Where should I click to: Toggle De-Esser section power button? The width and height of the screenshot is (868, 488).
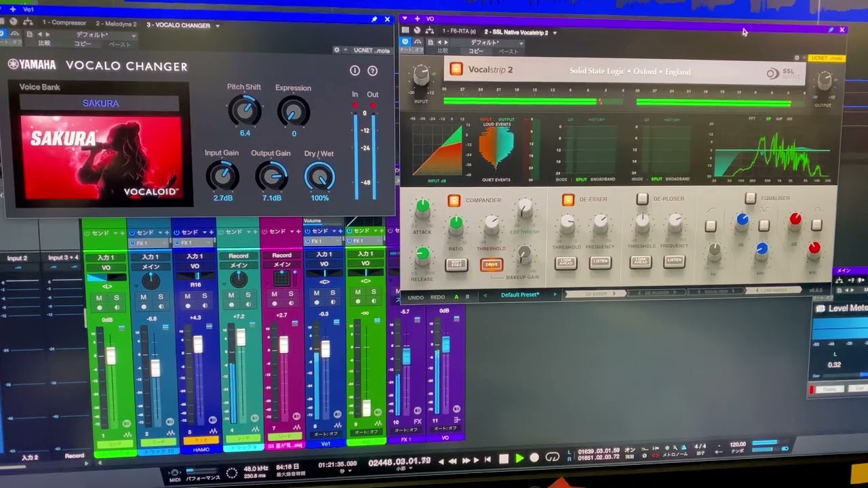tap(568, 200)
